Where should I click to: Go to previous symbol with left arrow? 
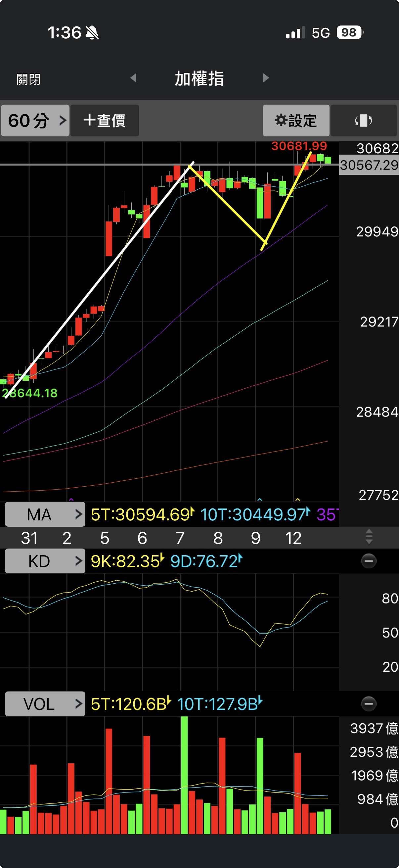click(x=133, y=78)
